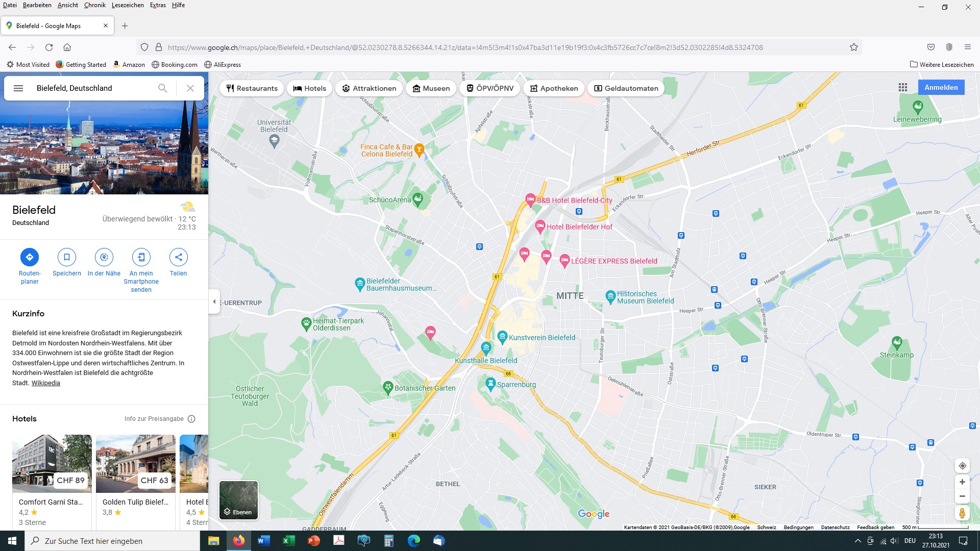Click the Anmelden button
The image size is (980, 551).
(941, 87)
